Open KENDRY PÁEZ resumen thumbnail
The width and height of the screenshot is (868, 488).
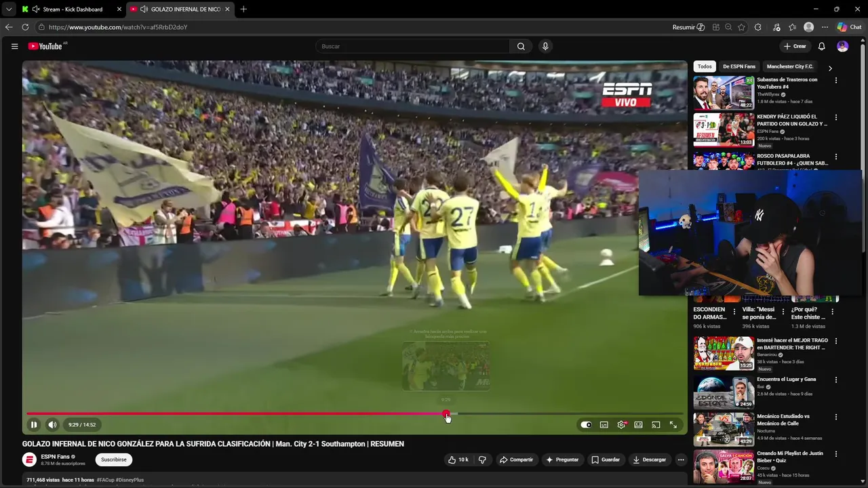pos(724,129)
